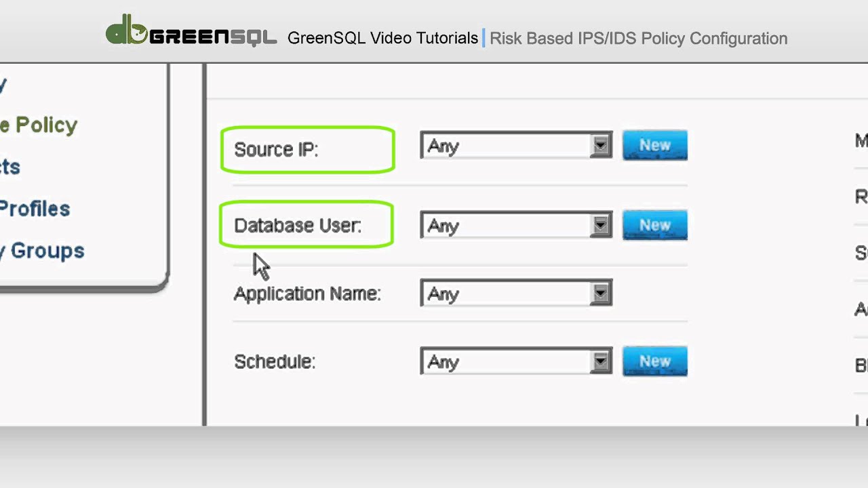Expand the Database User dropdown

(516, 226)
